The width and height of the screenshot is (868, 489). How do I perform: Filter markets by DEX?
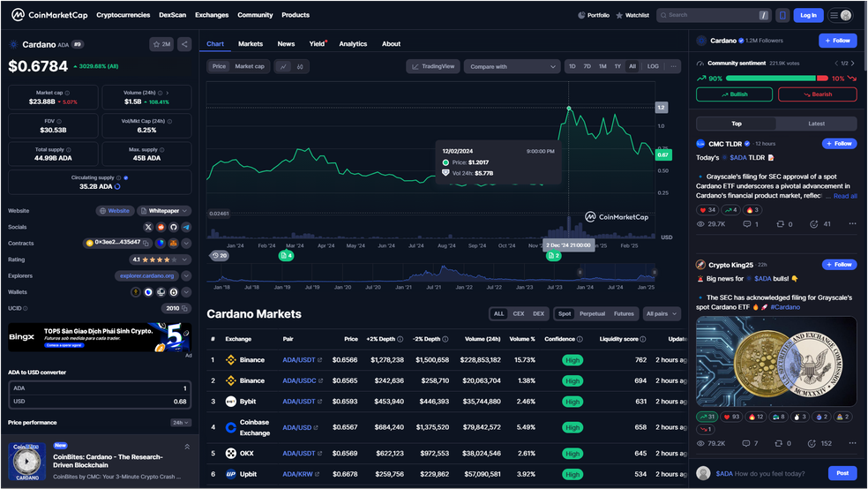coord(539,314)
